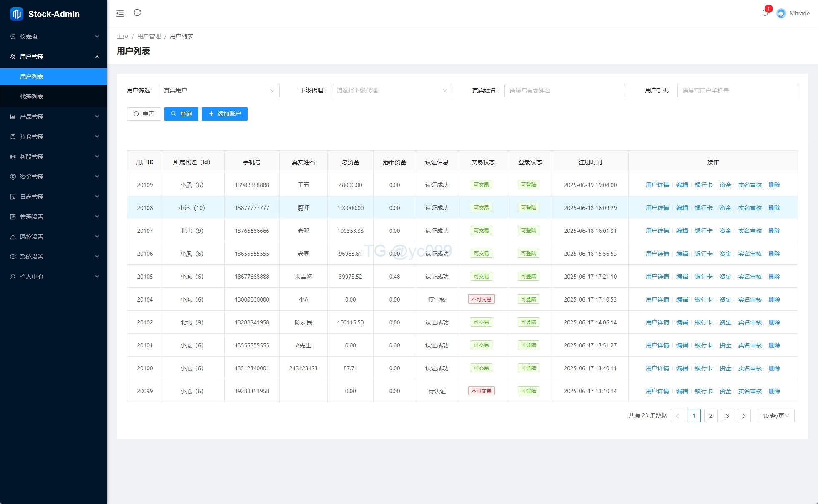Open the notification bell

point(765,13)
